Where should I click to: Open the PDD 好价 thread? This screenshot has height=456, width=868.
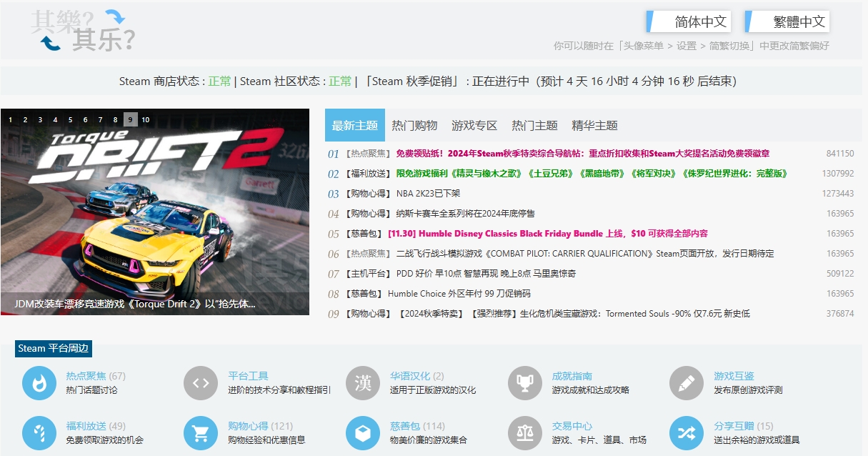click(485, 274)
